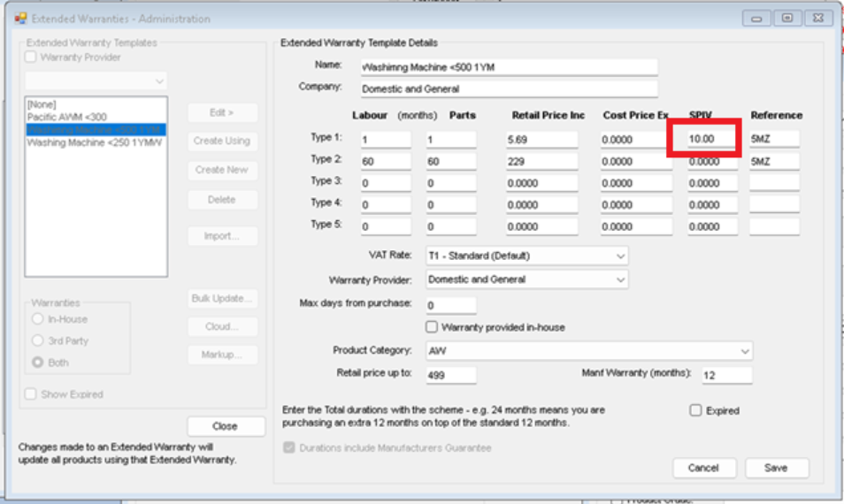Viewport: 844px width, 504px height.
Task: Click the Company field
Action: click(510, 89)
